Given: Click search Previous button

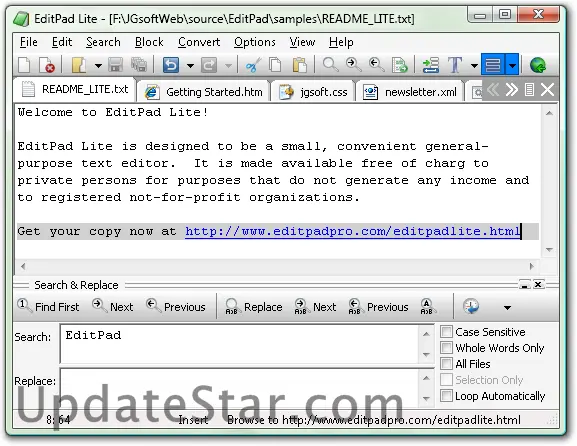Looking at the screenshot, I should (176, 307).
